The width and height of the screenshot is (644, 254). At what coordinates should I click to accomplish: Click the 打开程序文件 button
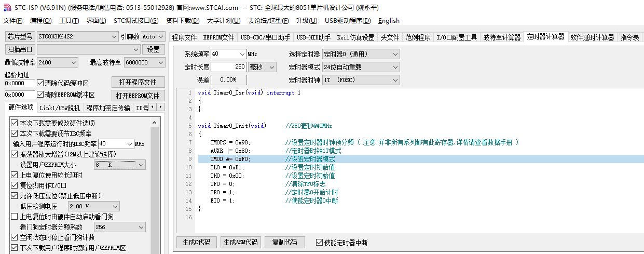(x=138, y=83)
